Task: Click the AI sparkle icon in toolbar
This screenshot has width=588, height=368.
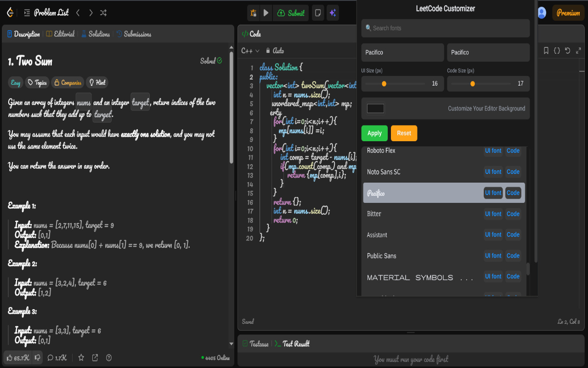Action: pyautogui.click(x=333, y=13)
